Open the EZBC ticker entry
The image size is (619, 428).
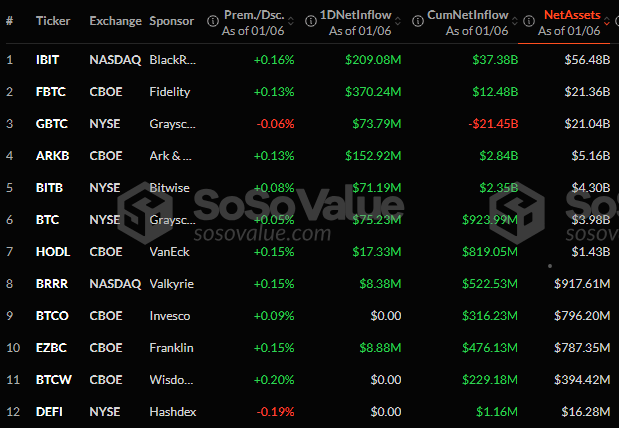pos(50,348)
